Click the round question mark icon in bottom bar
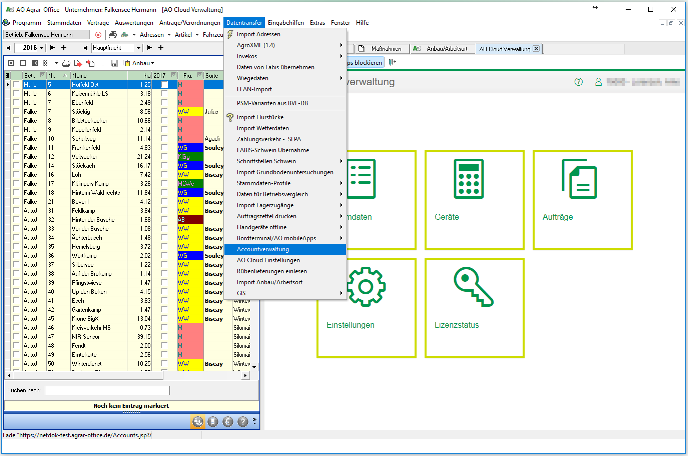 click(243, 421)
